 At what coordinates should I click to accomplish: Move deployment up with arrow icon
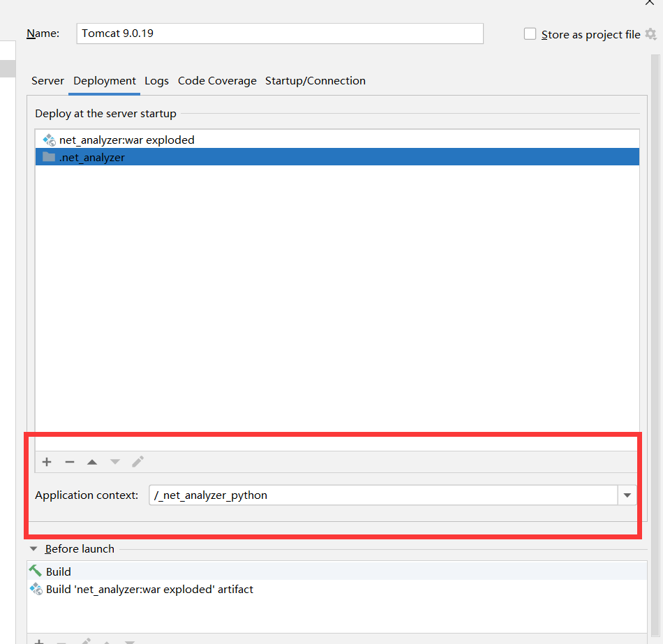point(92,462)
